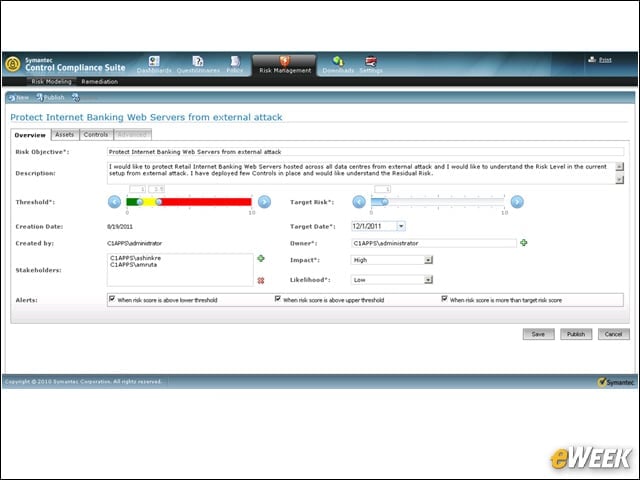Click the upper threshold slider handle
The image size is (640, 480).
coord(159,202)
